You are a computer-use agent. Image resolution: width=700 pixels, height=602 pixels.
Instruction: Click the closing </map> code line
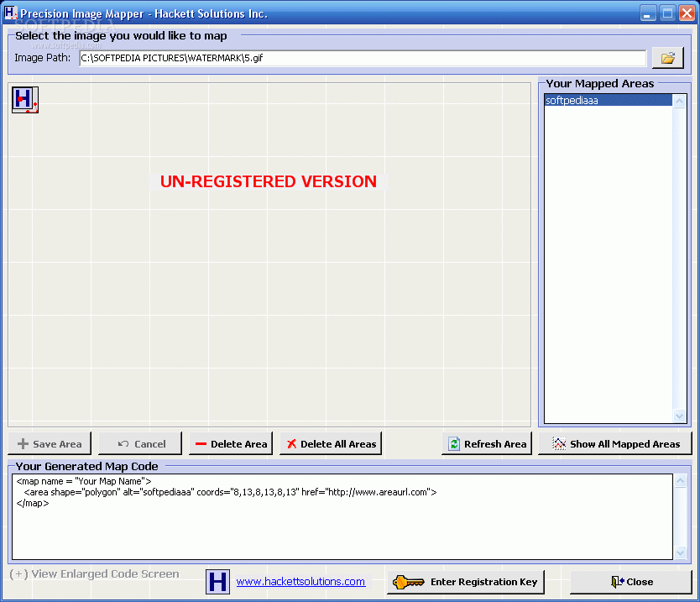pyautogui.click(x=33, y=503)
